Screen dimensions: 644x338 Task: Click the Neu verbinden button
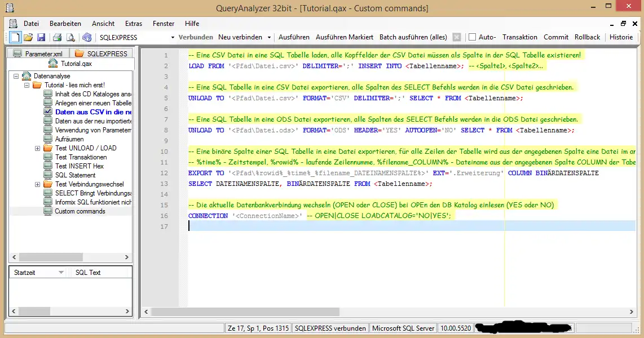click(240, 37)
